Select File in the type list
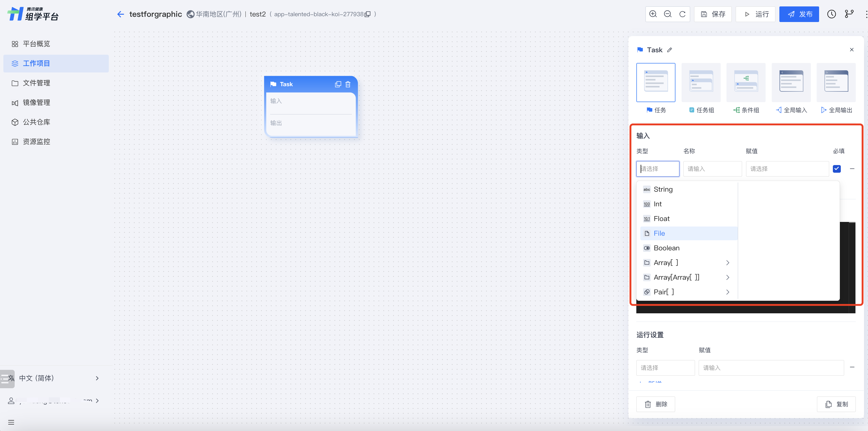Viewport: 868px width, 431px height. pyautogui.click(x=659, y=234)
